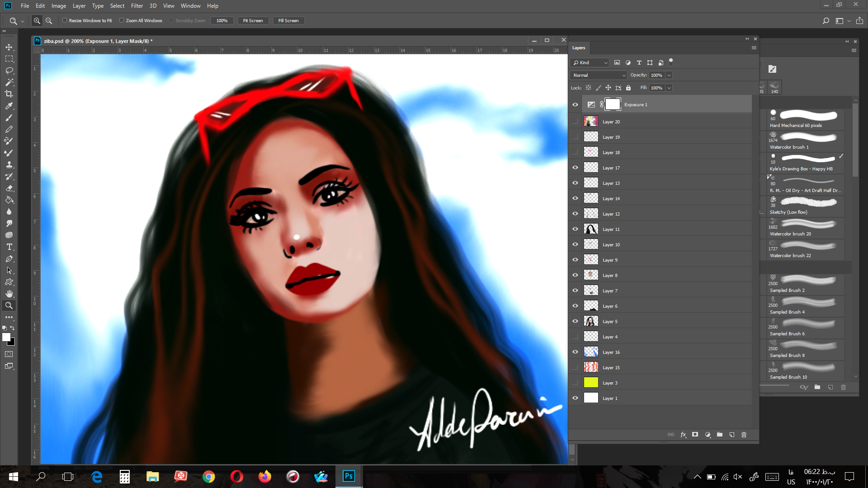Lock all layer attributes padlock
The height and width of the screenshot is (488, 868).
[x=628, y=88]
